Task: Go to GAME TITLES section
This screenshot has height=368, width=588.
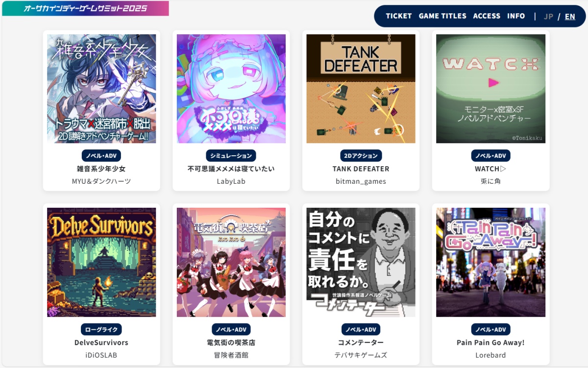Action: pos(442,16)
